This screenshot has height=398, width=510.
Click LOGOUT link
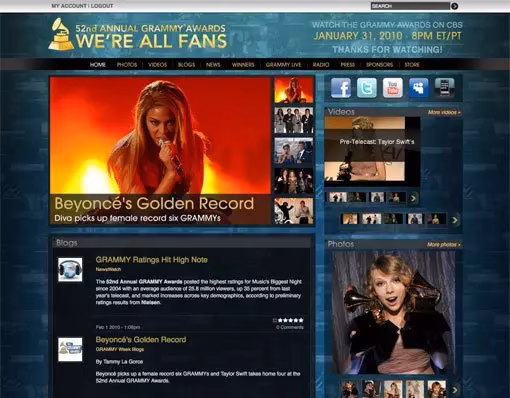click(102, 6)
